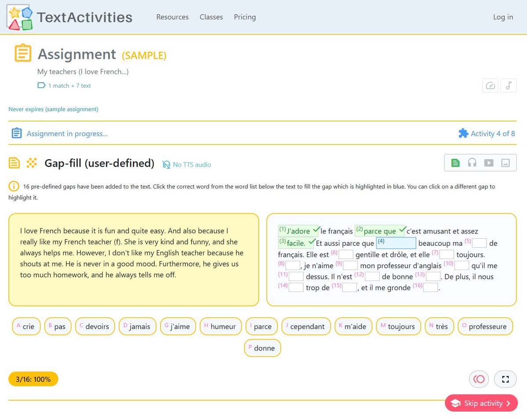Click the puzzle icon beside Activity 4 of 8
Screen dimensions: 527x420
(x=463, y=133)
